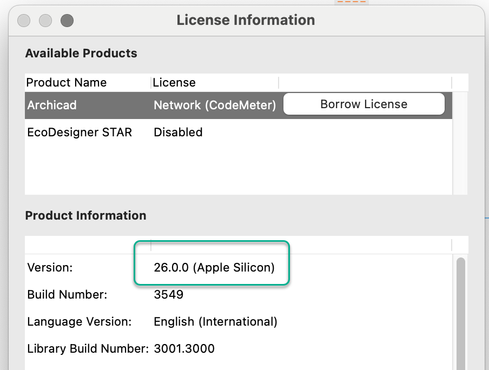Click the Disabled license status text
Viewport: 489px width, 370px height.
coord(178,132)
